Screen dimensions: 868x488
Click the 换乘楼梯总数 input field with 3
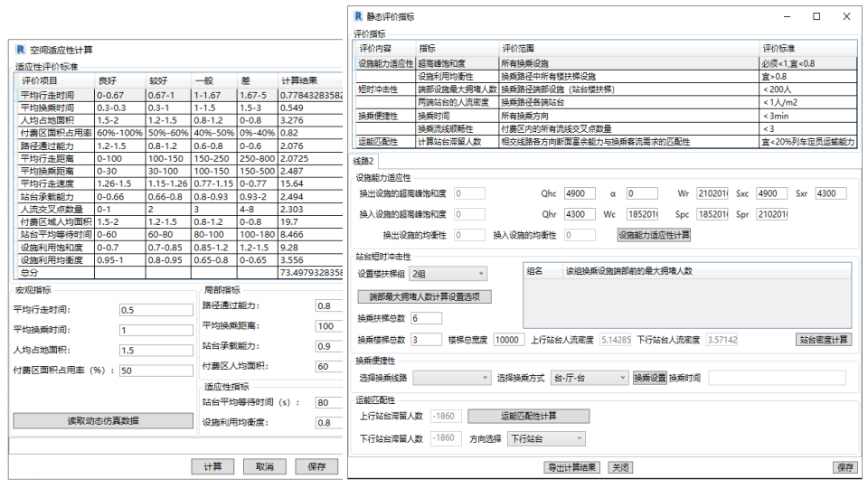426,340
